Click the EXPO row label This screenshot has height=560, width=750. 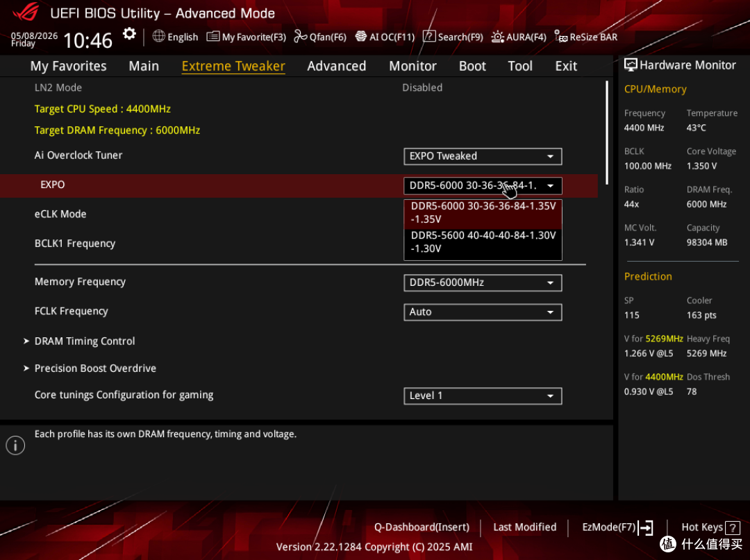click(x=53, y=185)
